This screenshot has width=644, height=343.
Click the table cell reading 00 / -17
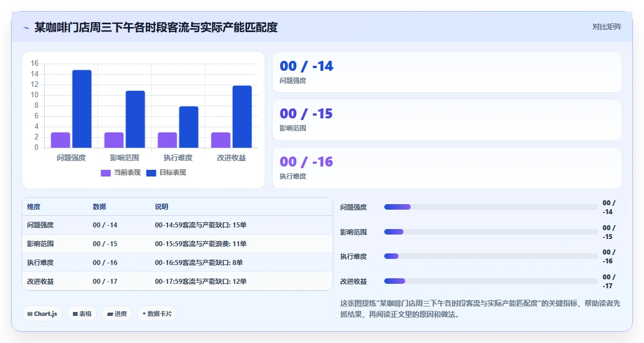click(x=105, y=282)
